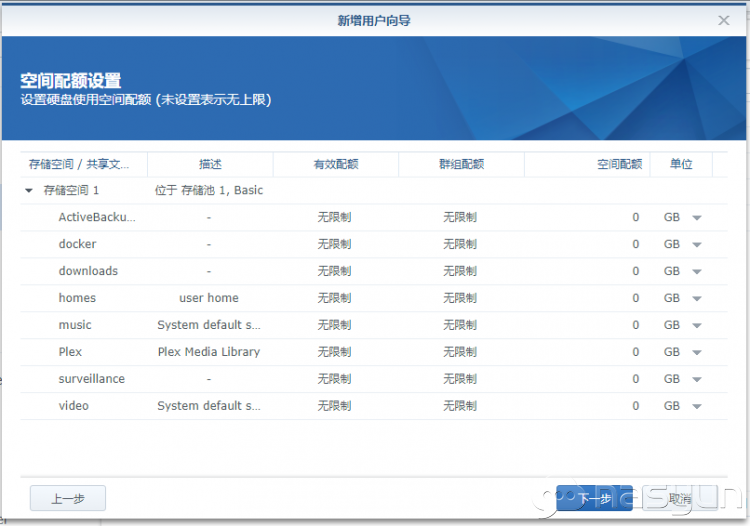Select the downloads shared folder name
Image resolution: width=750 pixels, height=526 pixels.
[x=88, y=271]
